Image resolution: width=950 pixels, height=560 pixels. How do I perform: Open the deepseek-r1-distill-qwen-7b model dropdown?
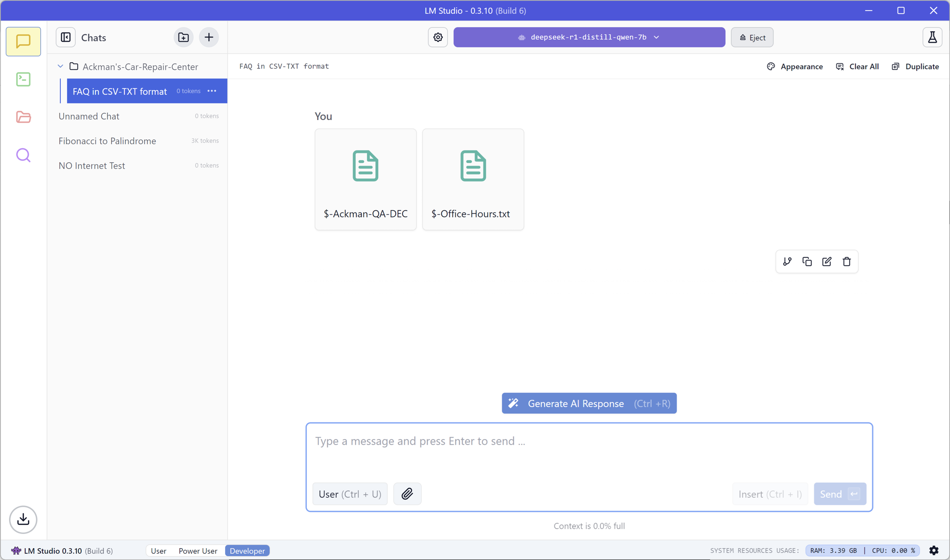tap(589, 37)
